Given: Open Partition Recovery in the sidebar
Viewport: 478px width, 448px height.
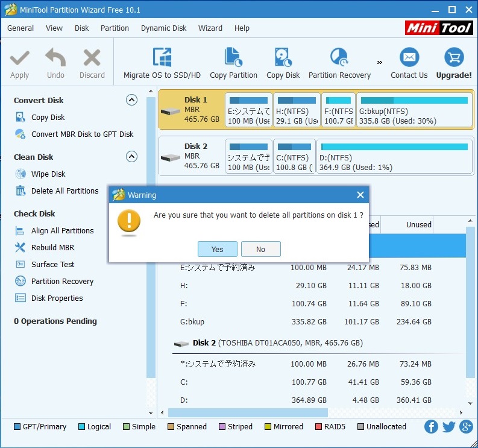Looking at the screenshot, I should coord(54,281).
